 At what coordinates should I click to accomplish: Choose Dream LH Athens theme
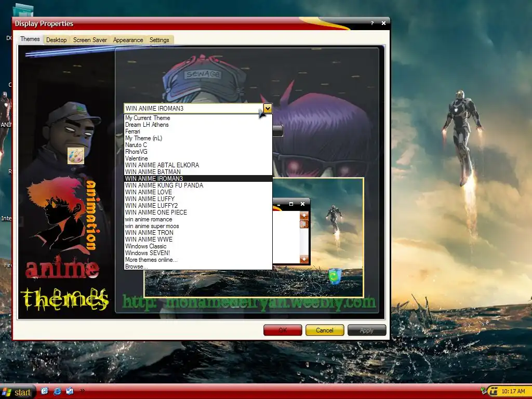[198, 125]
